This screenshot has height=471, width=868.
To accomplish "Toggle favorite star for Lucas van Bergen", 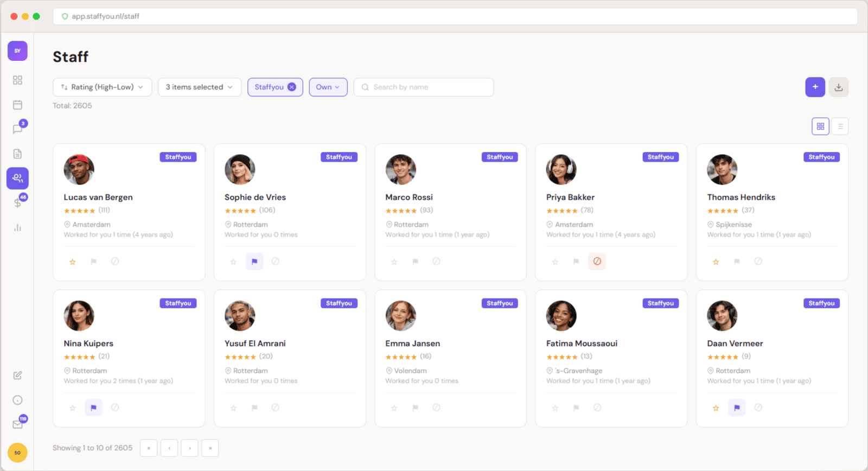I will point(73,262).
